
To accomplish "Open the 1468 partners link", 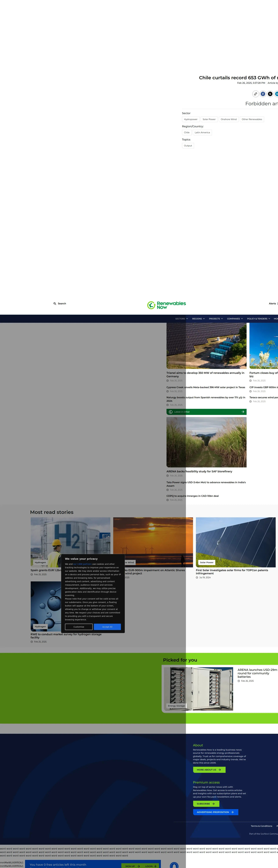I will click(82, 564).
